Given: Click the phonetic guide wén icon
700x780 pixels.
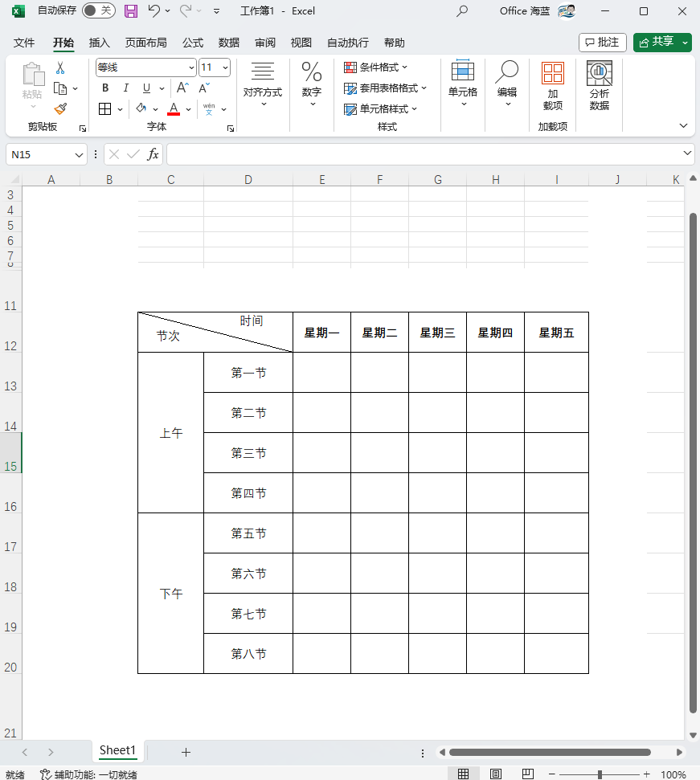Looking at the screenshot, I should tap(209, 108).
